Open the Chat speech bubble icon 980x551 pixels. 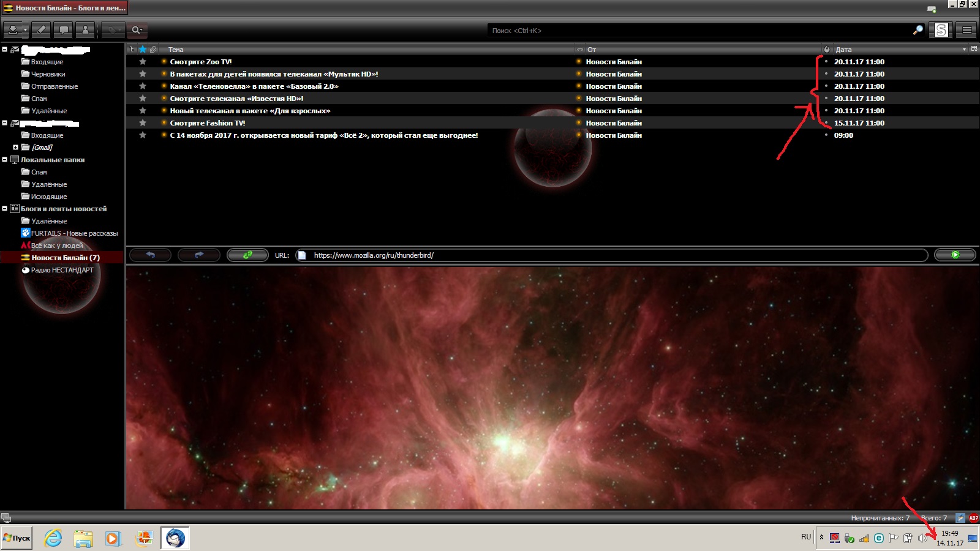pyautogui.click(x=63, y=29)
